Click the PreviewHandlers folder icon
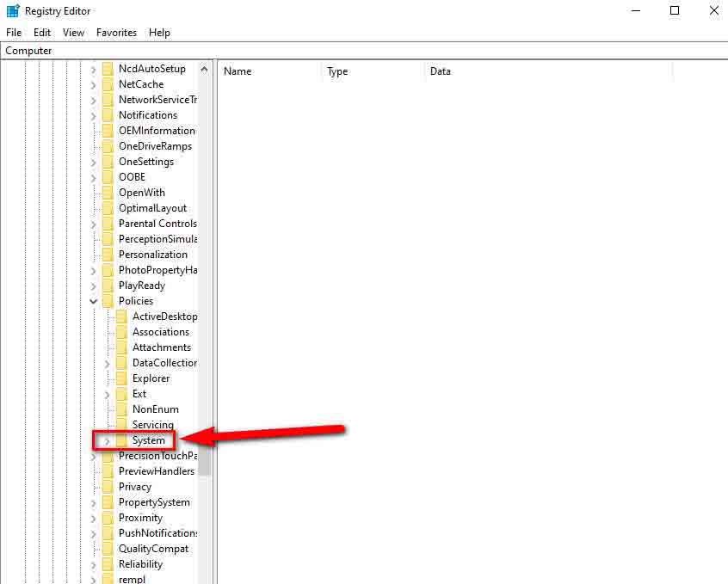 (108, 471)
